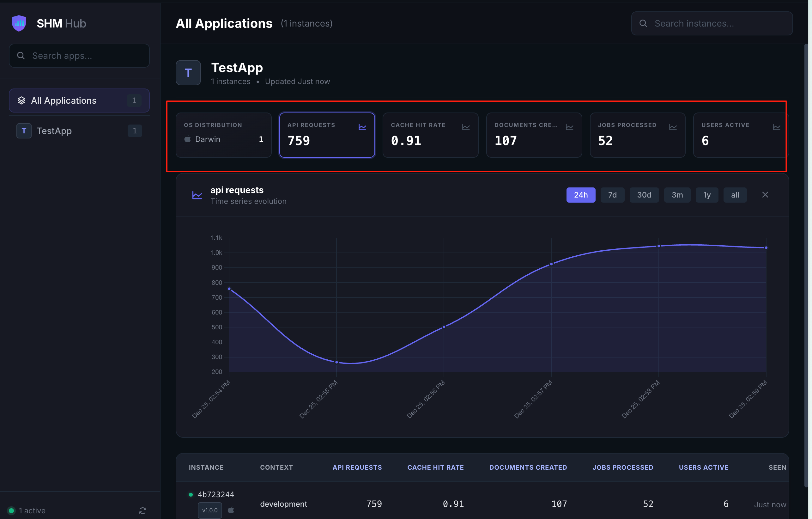The height and width of the screenshot is (519, 812).
Task: Switch chart range to 30d
Action: pos(644,195)
